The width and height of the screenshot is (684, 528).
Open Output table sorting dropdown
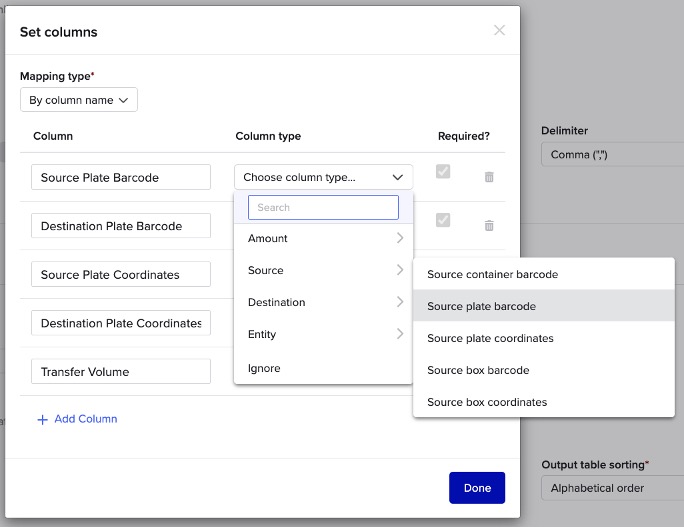(x=612, y=488)
